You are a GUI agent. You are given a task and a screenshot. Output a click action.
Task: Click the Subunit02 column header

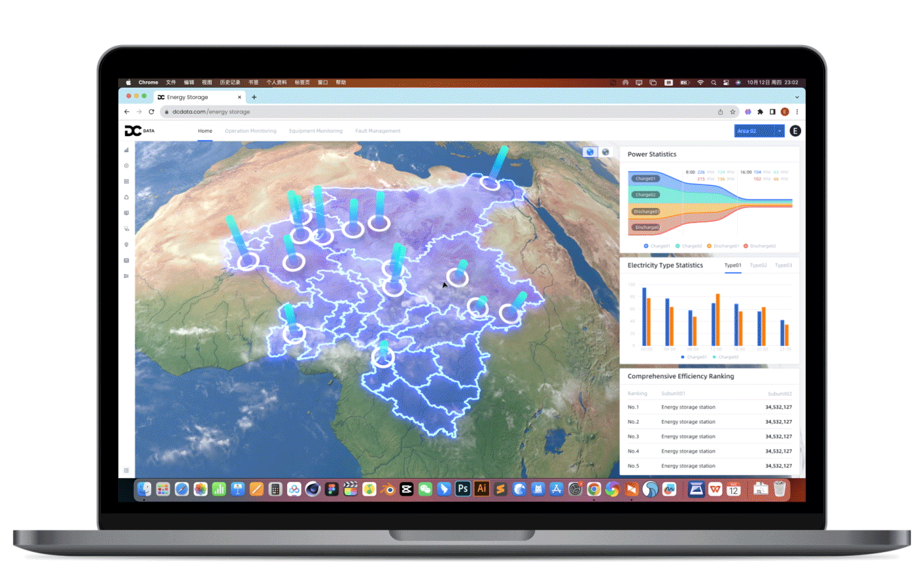(x=779, y=393)
